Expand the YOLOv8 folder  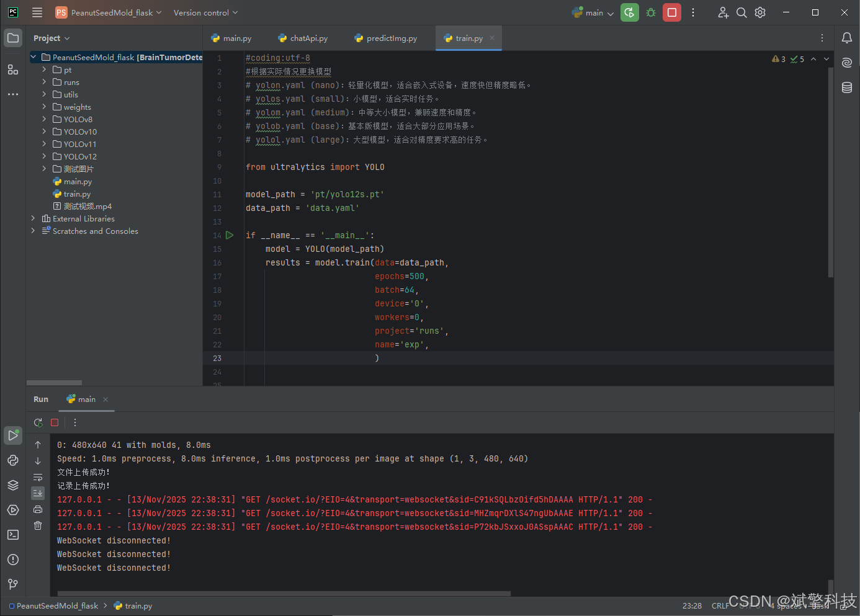point(44,119)
